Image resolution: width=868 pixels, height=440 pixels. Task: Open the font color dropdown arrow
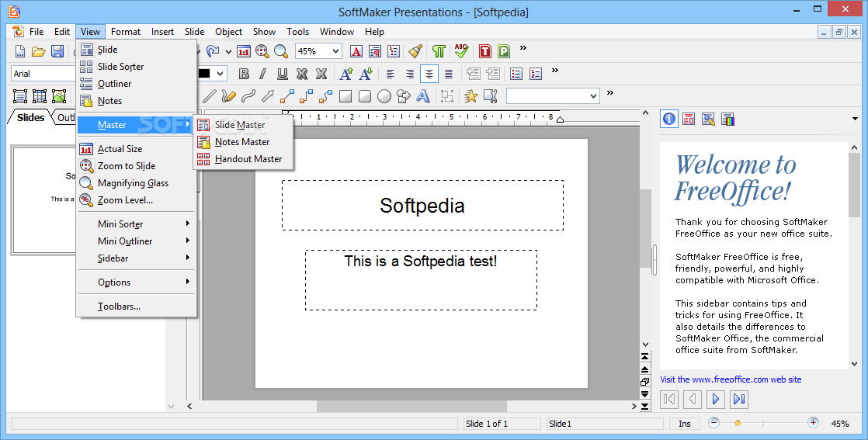coord(220,74)
